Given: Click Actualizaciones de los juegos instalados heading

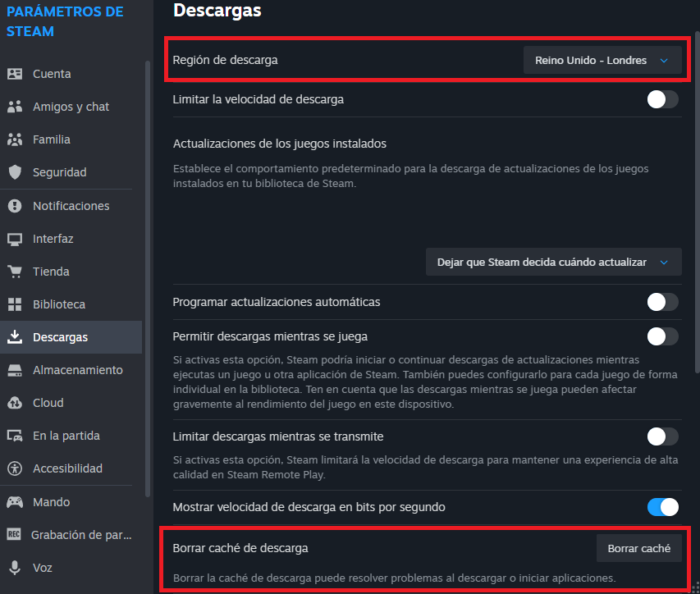Looking at the screenshot, I should (x=280, y=144).
